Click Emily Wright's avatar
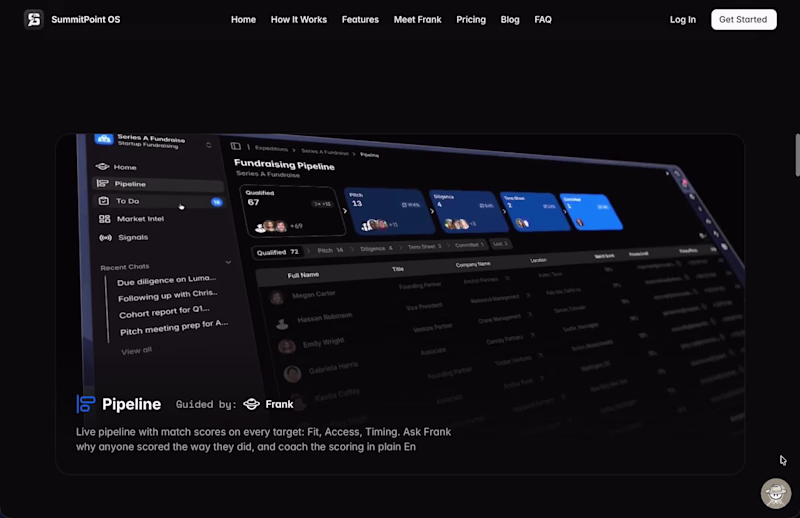The width and height of the screenshot is (800, 518). coord(287,347)
